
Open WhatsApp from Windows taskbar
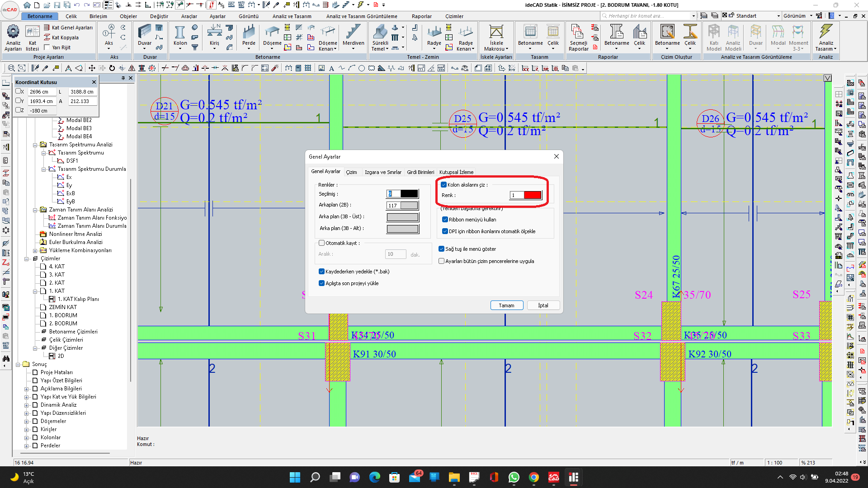(514, 477)
